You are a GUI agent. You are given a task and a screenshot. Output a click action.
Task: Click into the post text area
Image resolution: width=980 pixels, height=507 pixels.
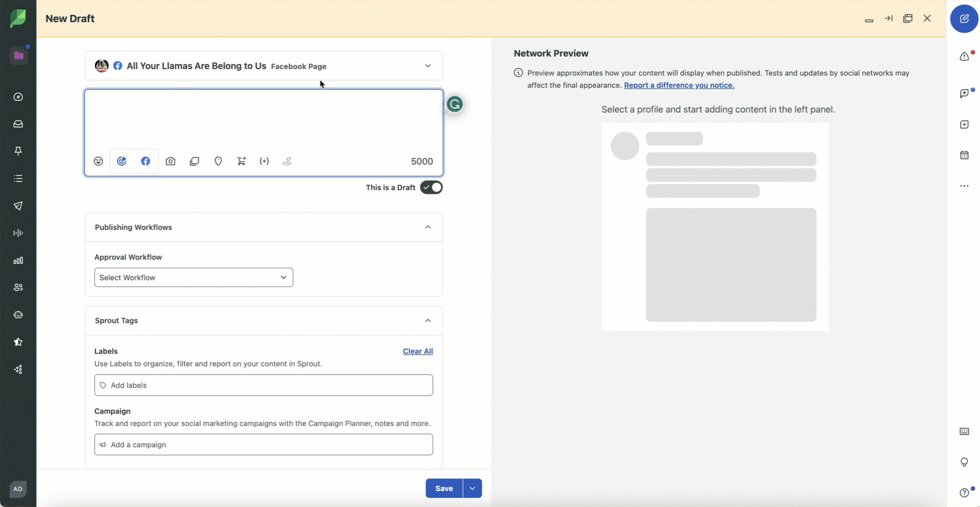pyautogui.click(x=264, y=119)
